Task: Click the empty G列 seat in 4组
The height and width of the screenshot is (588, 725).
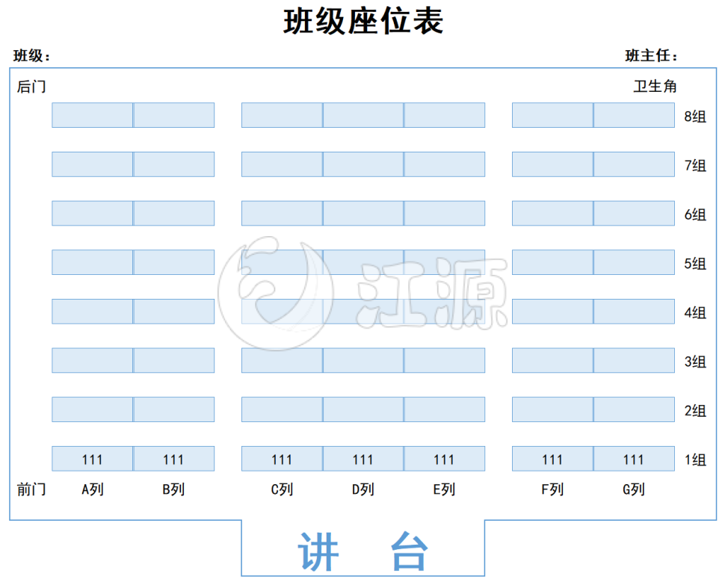Action: click(634, 311)
